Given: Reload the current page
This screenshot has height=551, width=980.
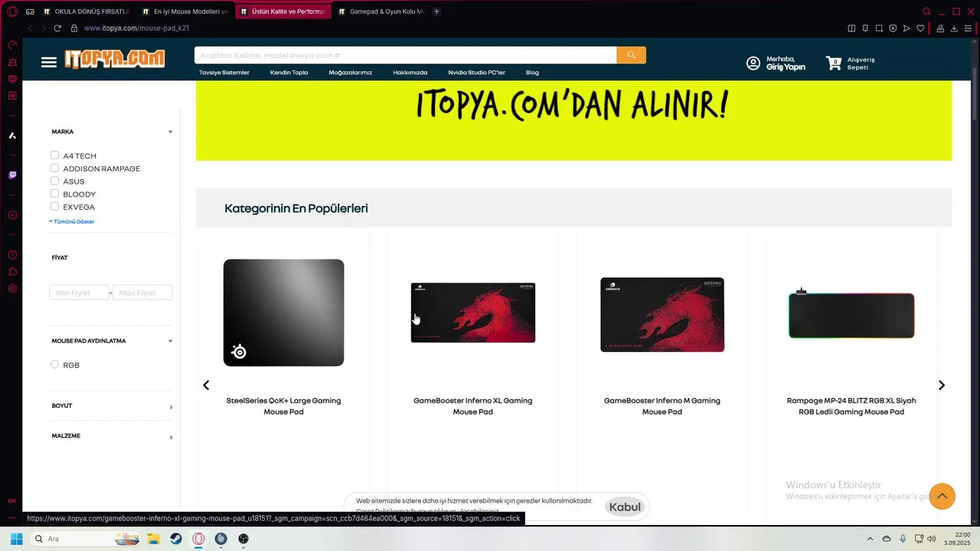Looking at the screenshot, I should (x=57, y=28).
